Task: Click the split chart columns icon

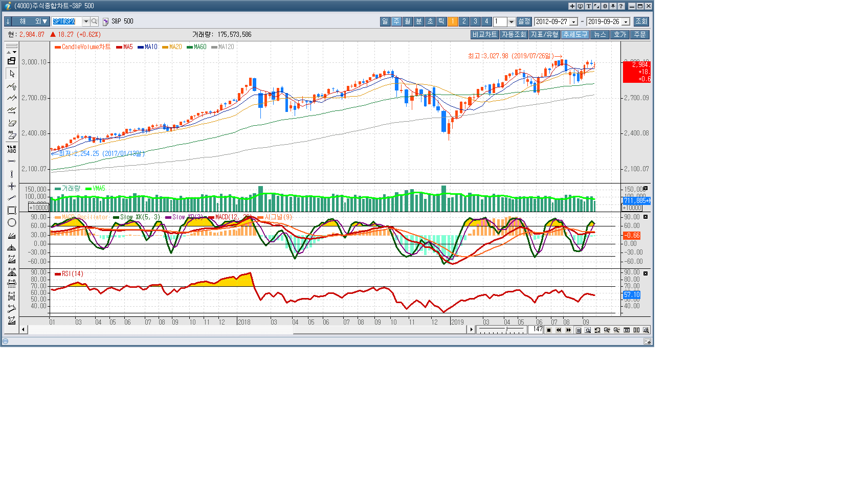Action: click(x=636, y=330)
